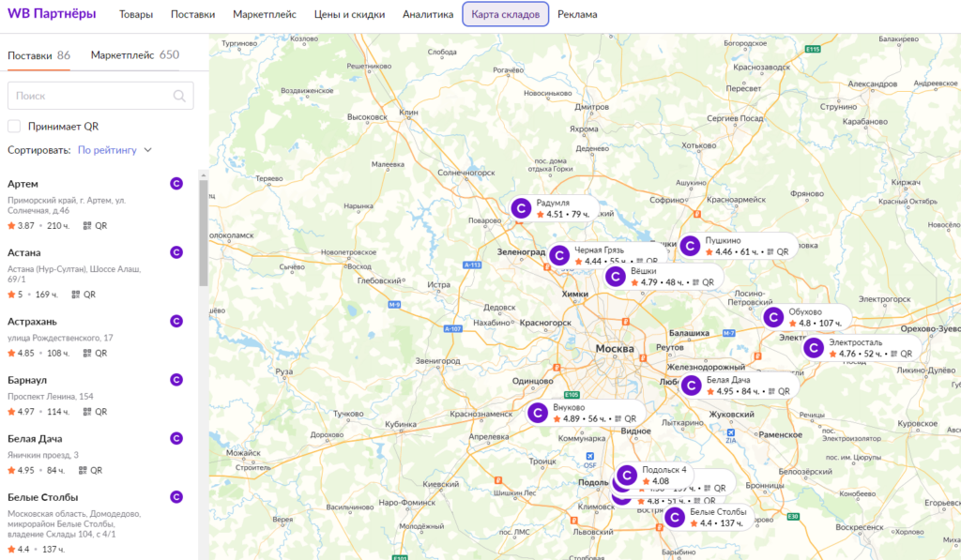This screenshot has height=560, width=961.
Task: Open the Карта складов page
Action: pyautogui.click(x=506, y=14)
